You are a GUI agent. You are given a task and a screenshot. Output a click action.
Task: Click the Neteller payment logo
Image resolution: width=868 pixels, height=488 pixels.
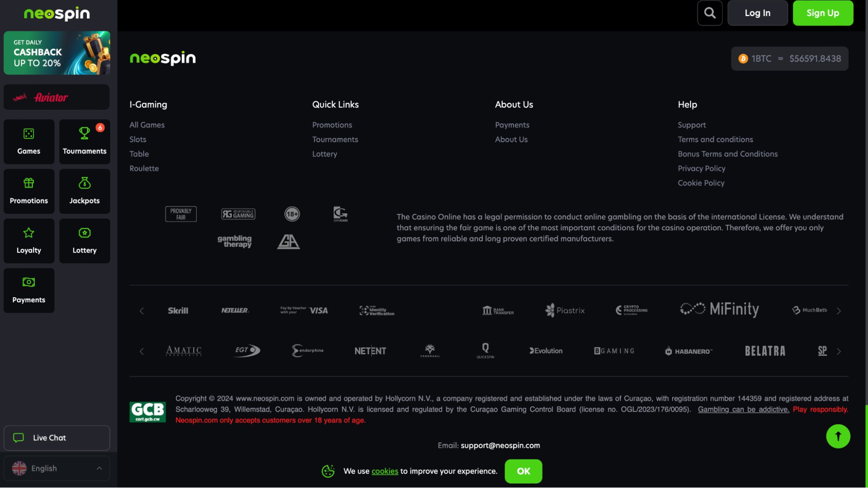click(x=235, y=311)
